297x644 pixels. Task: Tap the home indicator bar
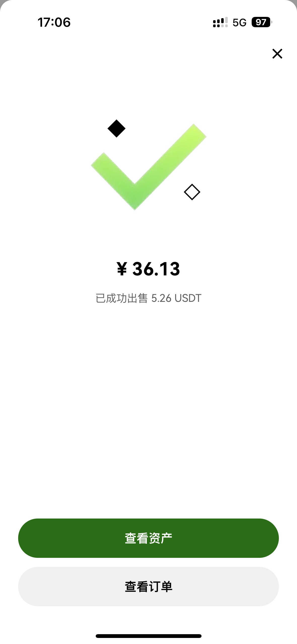[148, 636]
